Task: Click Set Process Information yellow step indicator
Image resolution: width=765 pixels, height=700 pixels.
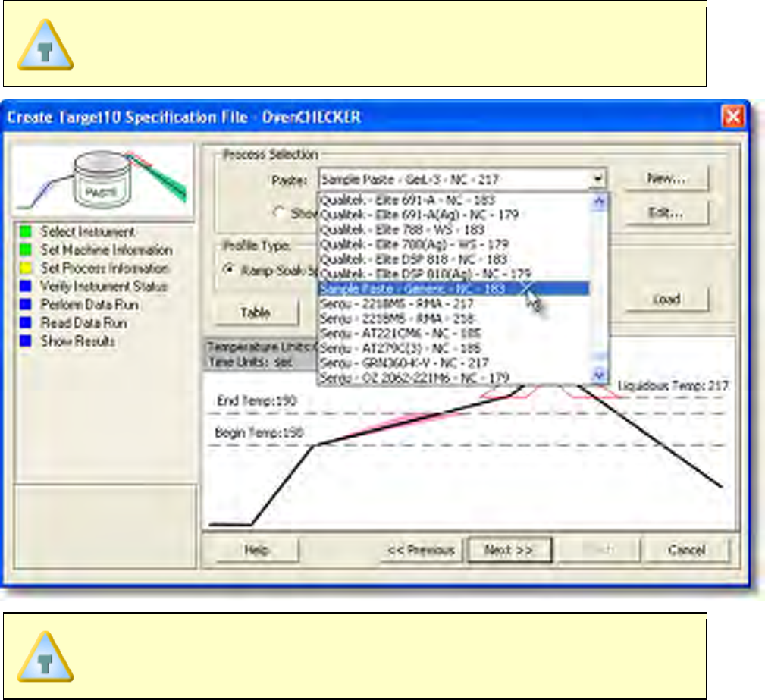Action: (25, 268)
